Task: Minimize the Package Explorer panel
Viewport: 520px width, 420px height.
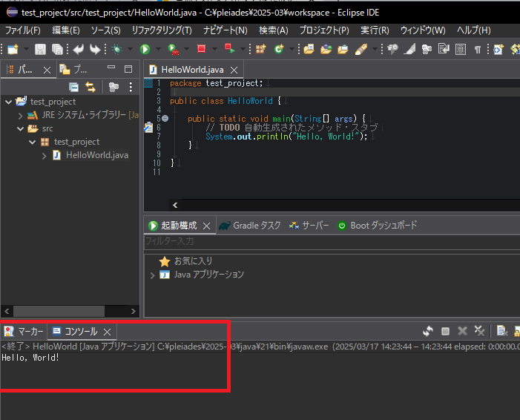Action: point(111,68)
